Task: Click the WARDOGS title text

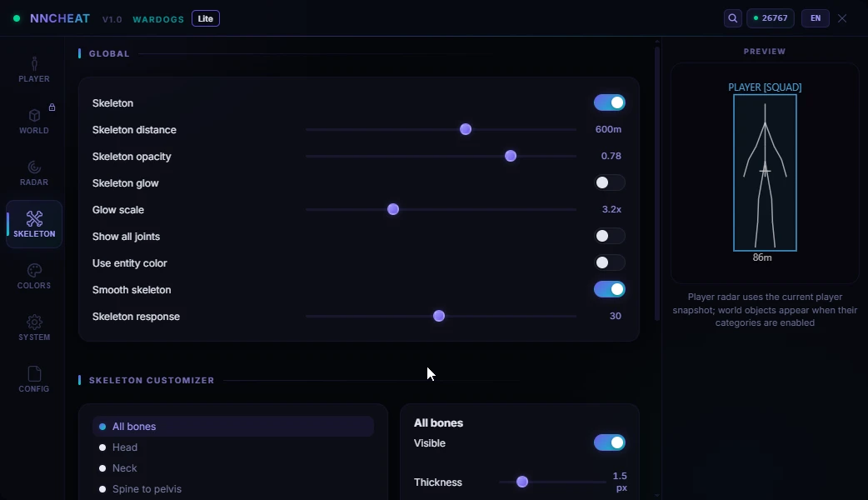Action: click(158, 19)
